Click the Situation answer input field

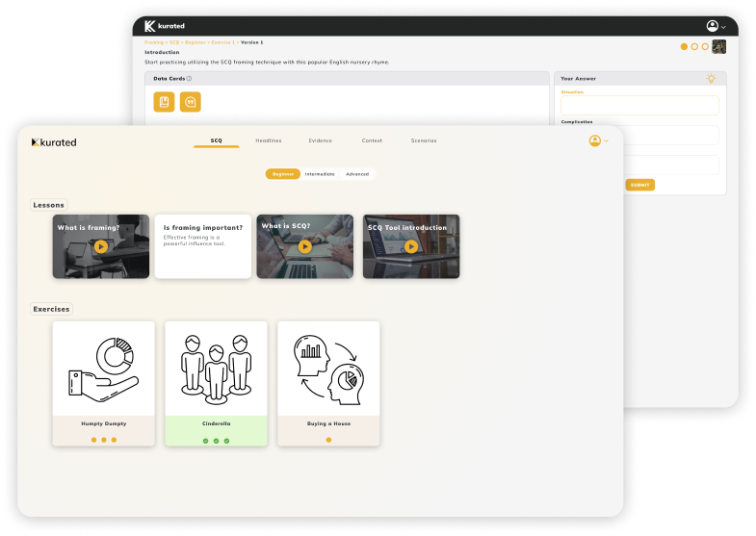coord(639,105)
